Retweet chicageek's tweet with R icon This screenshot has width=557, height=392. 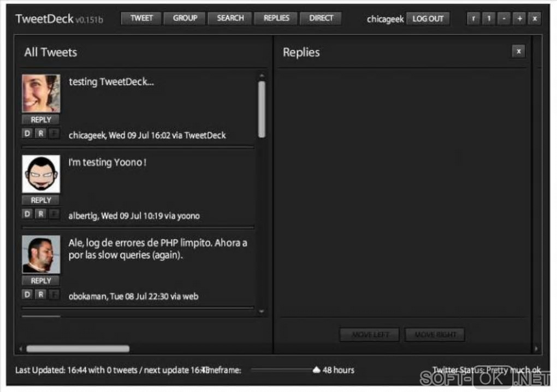coord(41,134)
